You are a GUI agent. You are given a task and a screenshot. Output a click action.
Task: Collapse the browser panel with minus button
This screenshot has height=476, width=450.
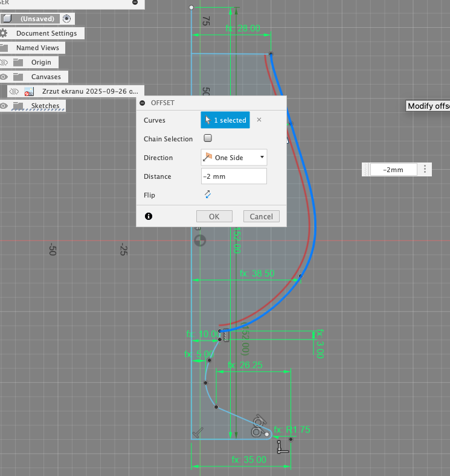[135, 3]
